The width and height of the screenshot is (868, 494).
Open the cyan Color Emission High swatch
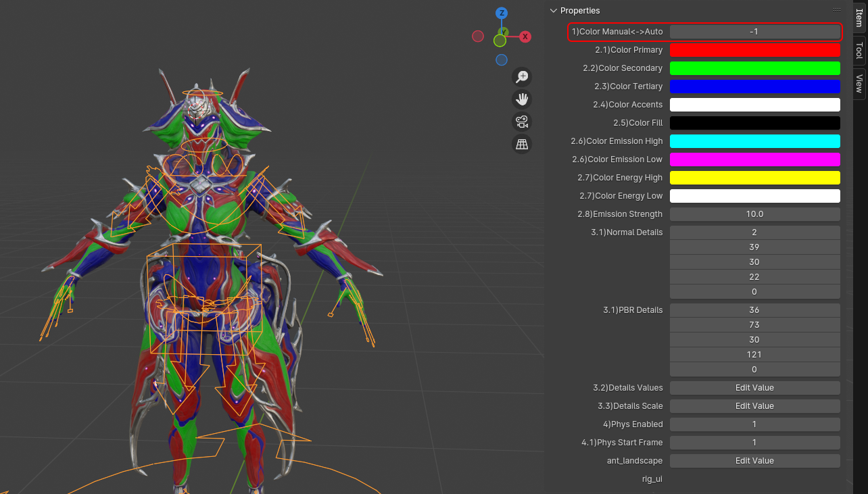(754, 141)
